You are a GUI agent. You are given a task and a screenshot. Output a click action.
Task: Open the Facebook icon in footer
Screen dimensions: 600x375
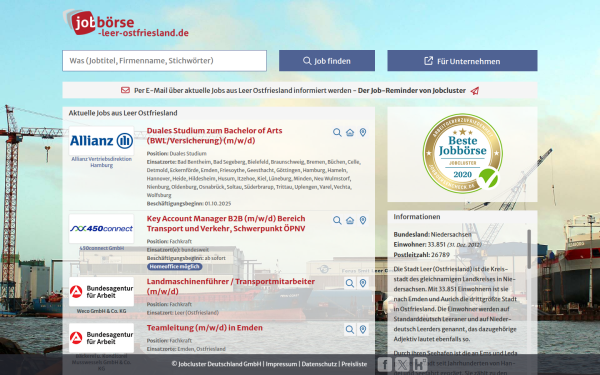click(385, 364)
